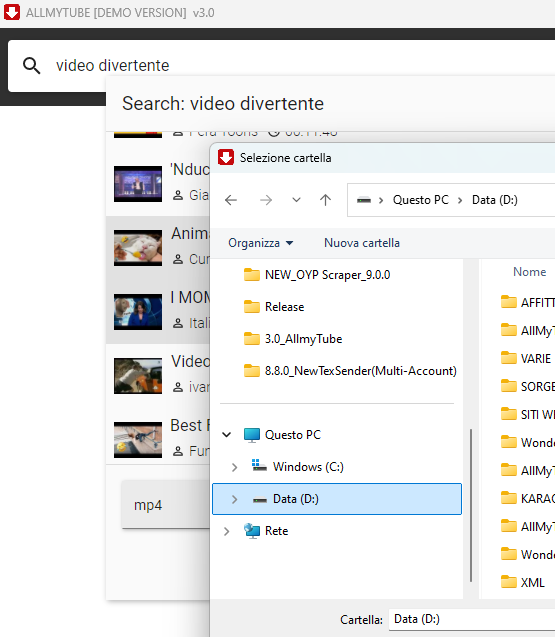The width and height of the screenshot is (555, 637).
Task: Click the cat Anim... video thumbnail
Action: 138,248
